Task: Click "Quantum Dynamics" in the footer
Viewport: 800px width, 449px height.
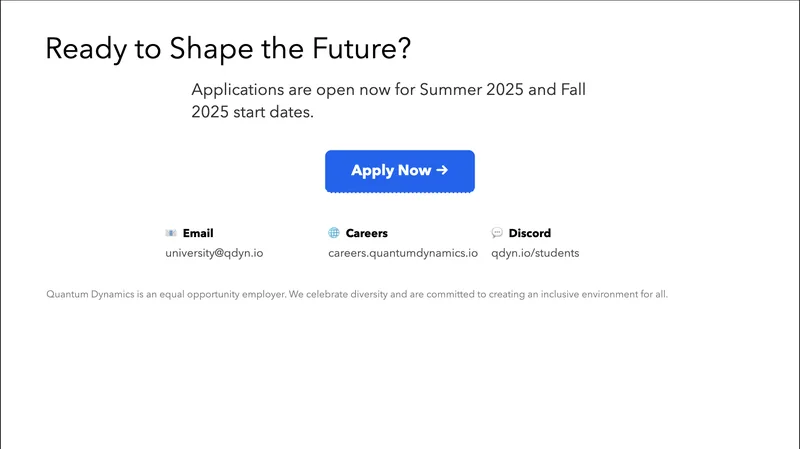Action: [x=86, y=295]
